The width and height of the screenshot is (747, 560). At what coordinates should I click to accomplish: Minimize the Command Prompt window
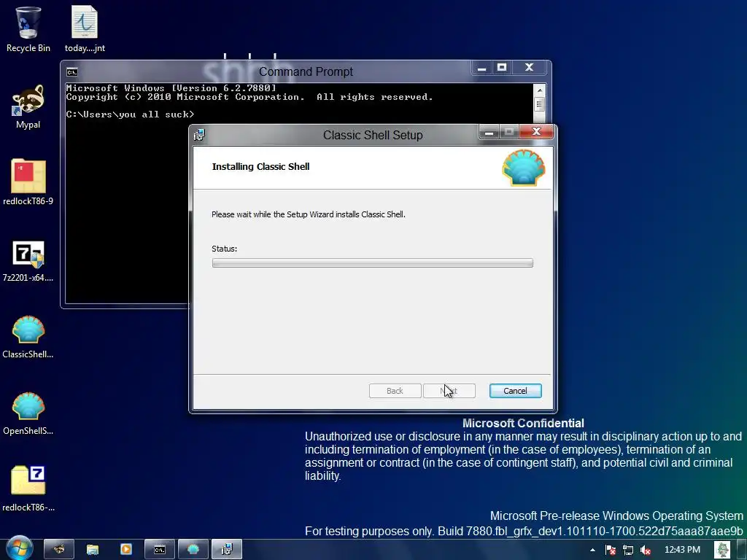coord(482,68)
